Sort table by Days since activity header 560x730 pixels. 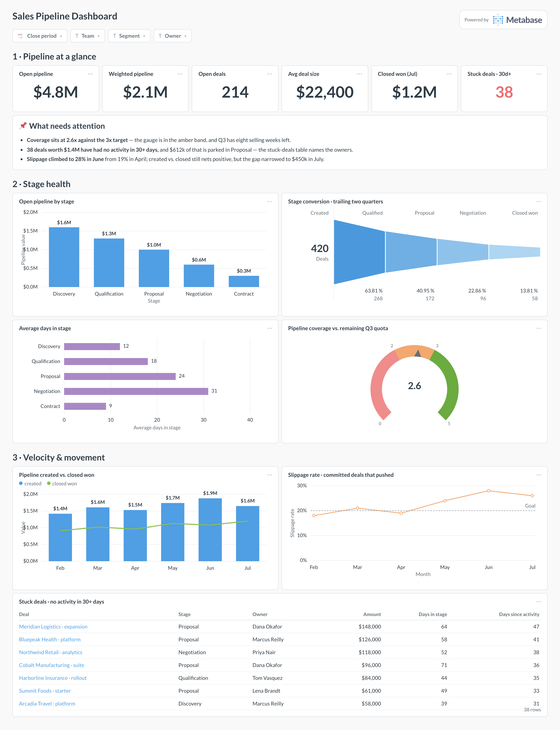(x=519, y=614)
